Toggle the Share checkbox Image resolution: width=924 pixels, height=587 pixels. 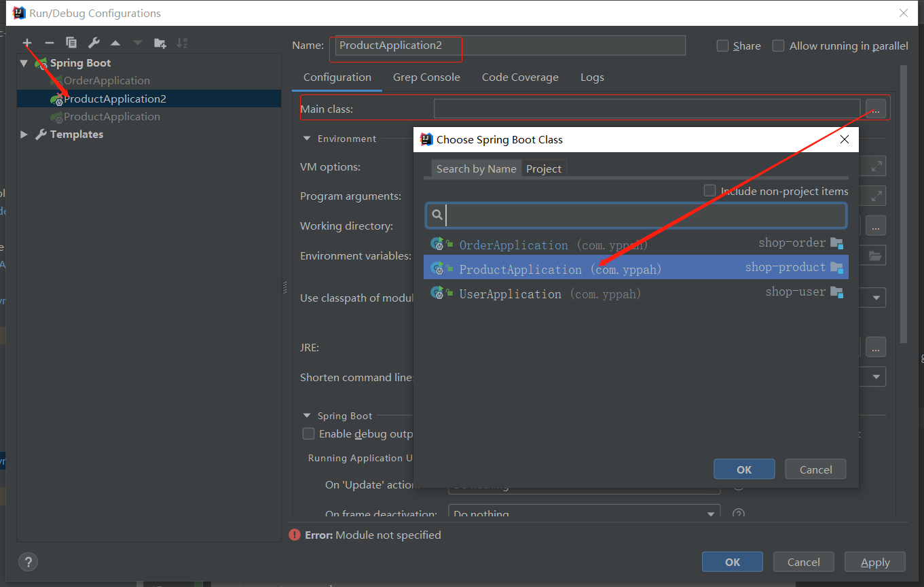723,46
